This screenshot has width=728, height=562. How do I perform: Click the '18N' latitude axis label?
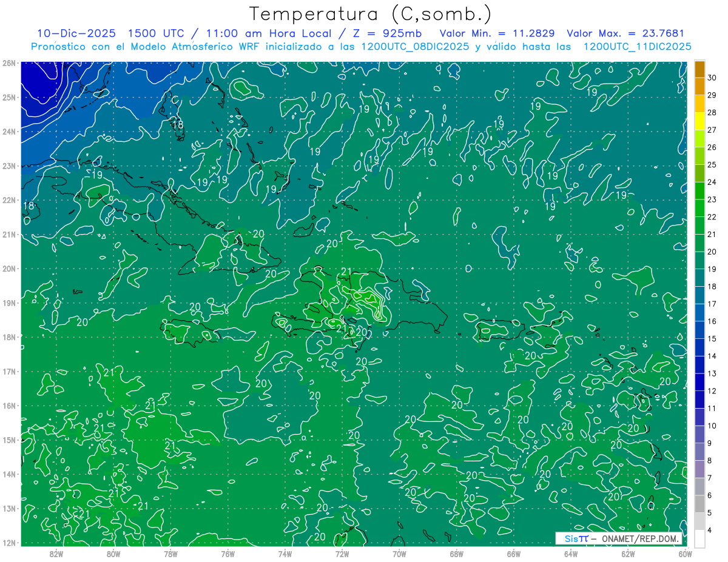tap(8, 337)
